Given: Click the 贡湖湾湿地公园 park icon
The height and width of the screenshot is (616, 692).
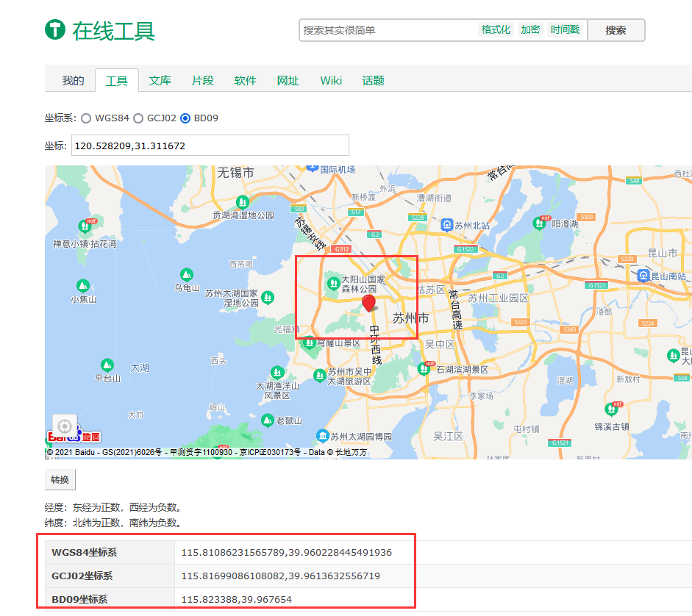Looking at the screenshot, I should pyautogui.click(x=242, y=203).
